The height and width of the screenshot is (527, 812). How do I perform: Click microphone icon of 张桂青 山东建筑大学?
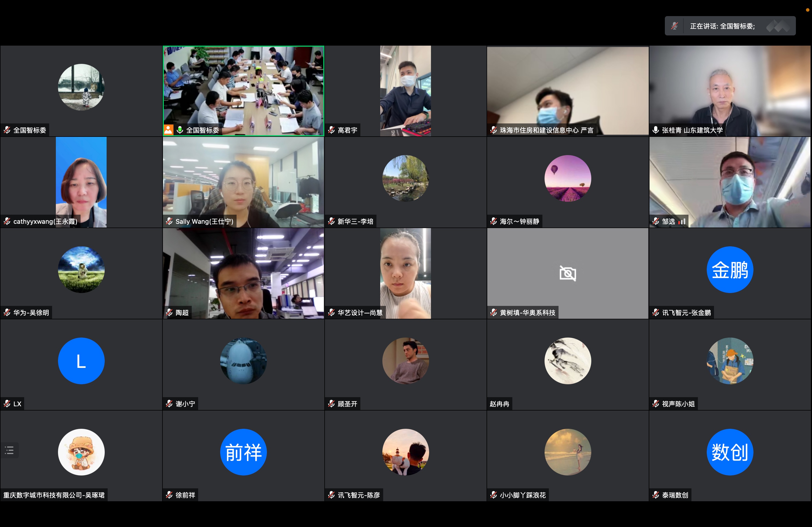656,130
